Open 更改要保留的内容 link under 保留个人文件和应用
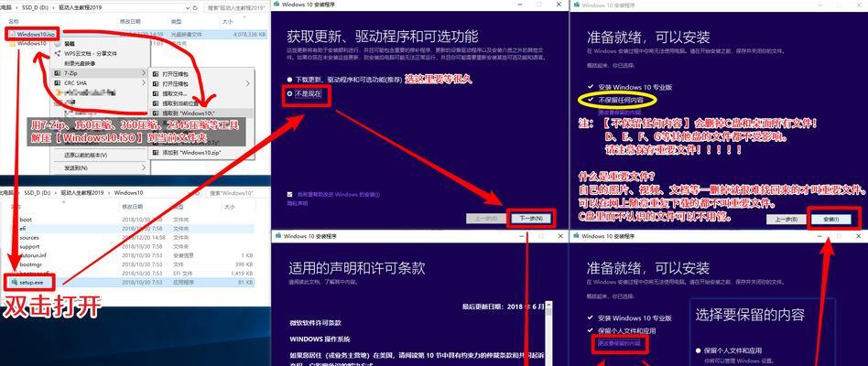Viewport: 868px width, 366px height. (x=619, y=343)
